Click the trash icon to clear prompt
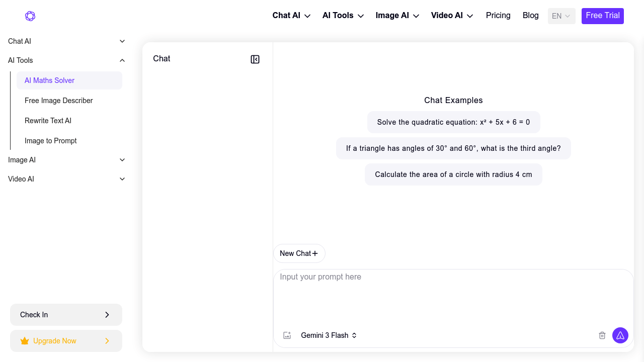The height and width of the screenshot is (362, 644). (602, 335)
